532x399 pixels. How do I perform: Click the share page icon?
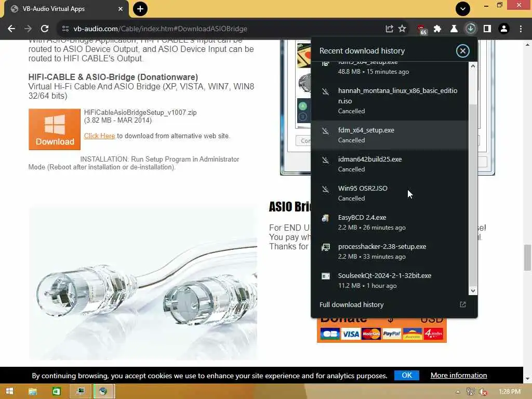tap(389, 29)
